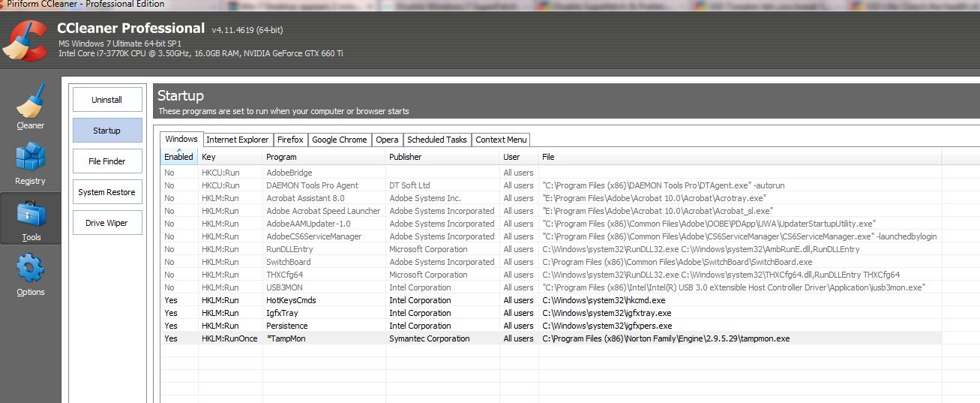This screenshot has width=980, height=403.
Task: Select the *TampMon startup entry
Action: coord(551,338)
